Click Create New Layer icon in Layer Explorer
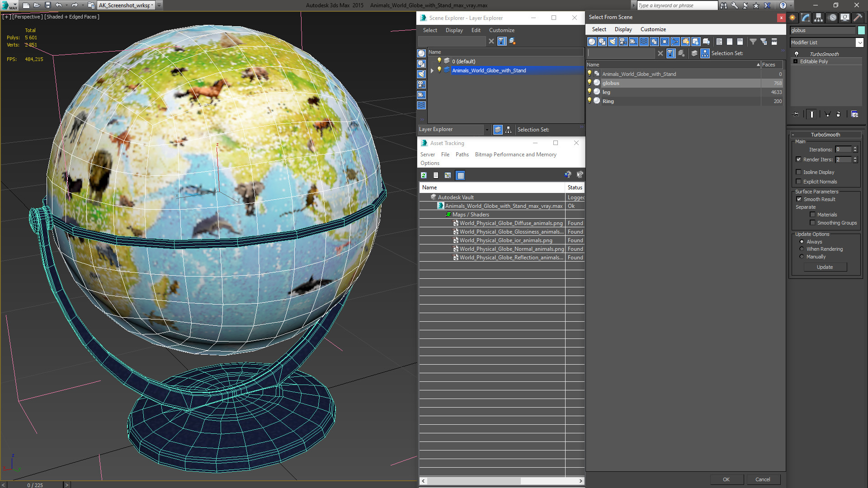This screenshot has width=868, height=488. pyautogui.click(x=512, y=41)
